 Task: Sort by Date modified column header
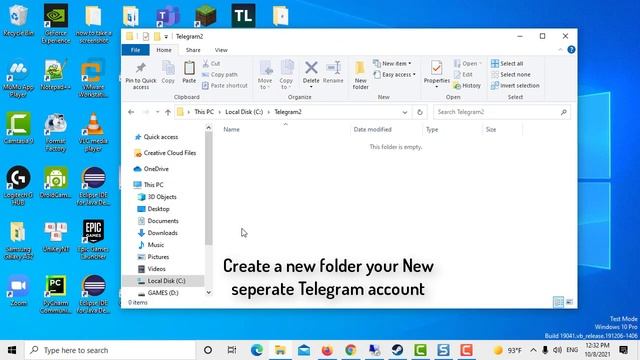[x=373, y=130]
